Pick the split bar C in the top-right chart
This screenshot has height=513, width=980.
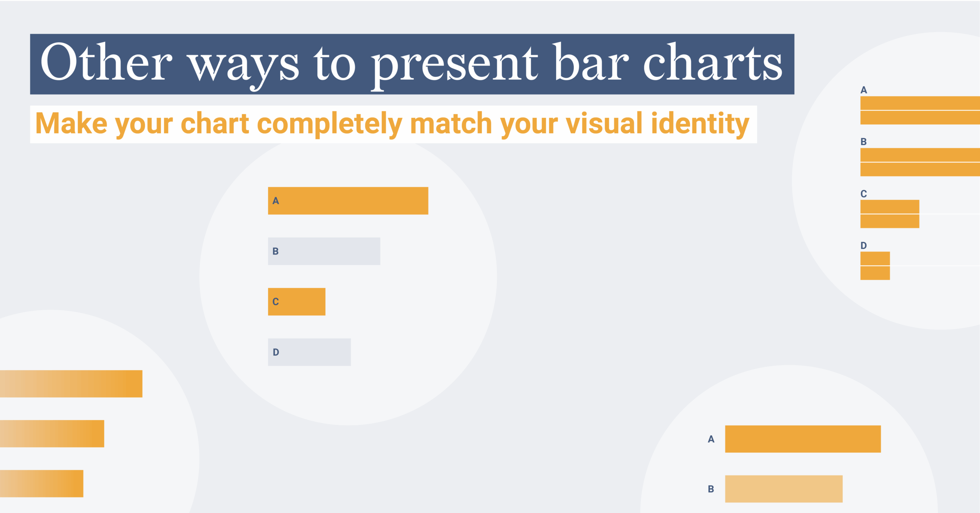pos(889,214)
